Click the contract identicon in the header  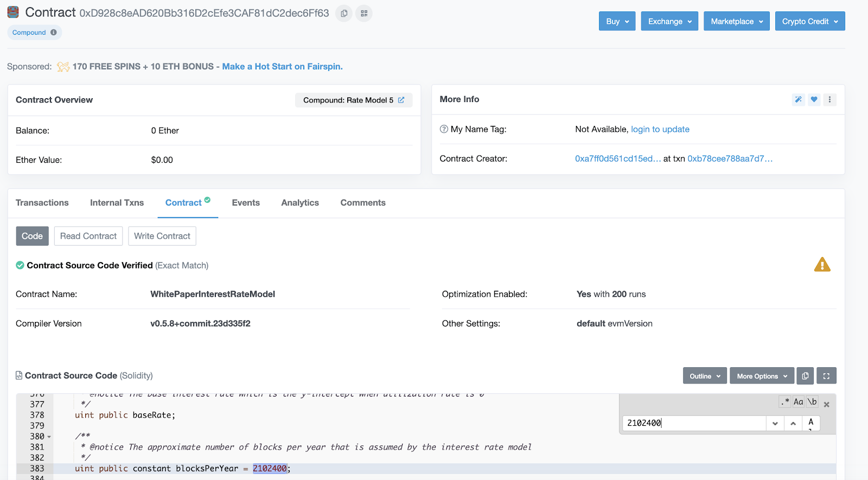pyautogui.click(x=14, y=12)
